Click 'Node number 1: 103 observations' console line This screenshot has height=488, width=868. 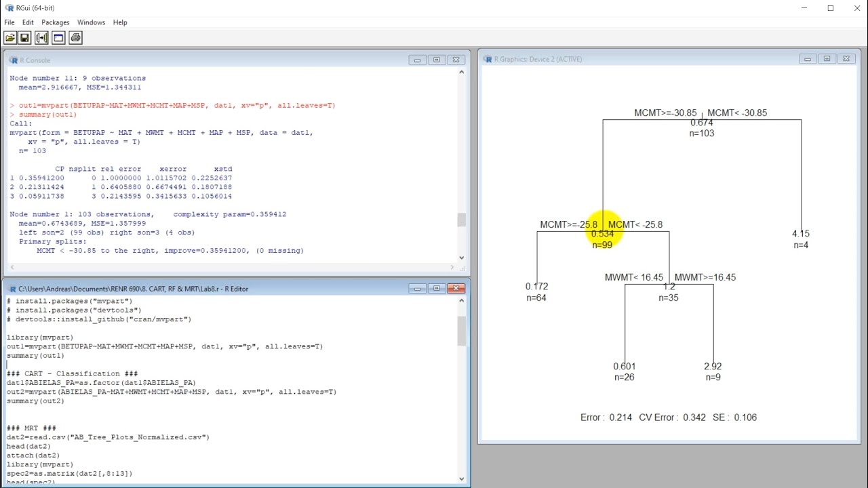[x=148, y=214]
